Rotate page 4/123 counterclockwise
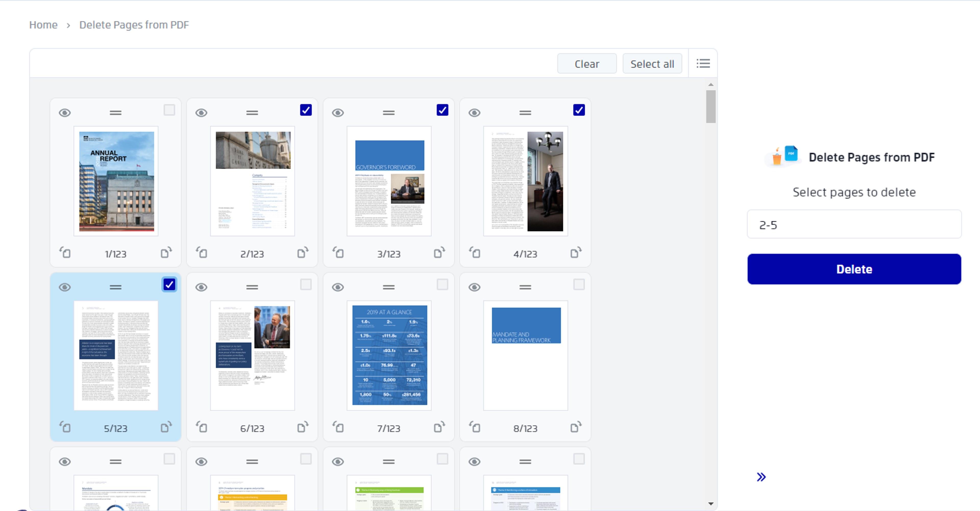The image size is (980, 511). pyautogui.click(x=475, y=253)
